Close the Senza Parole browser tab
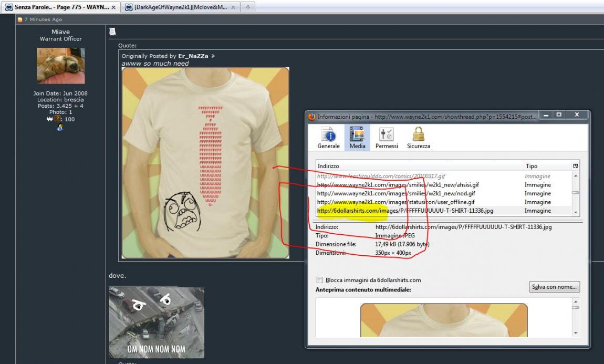Image resolution: width=604 pixels, height=364 pixels. point(113,7)
